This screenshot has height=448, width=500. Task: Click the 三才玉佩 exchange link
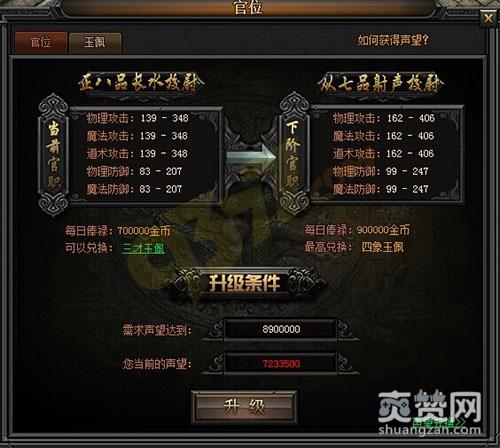point(143,248)
